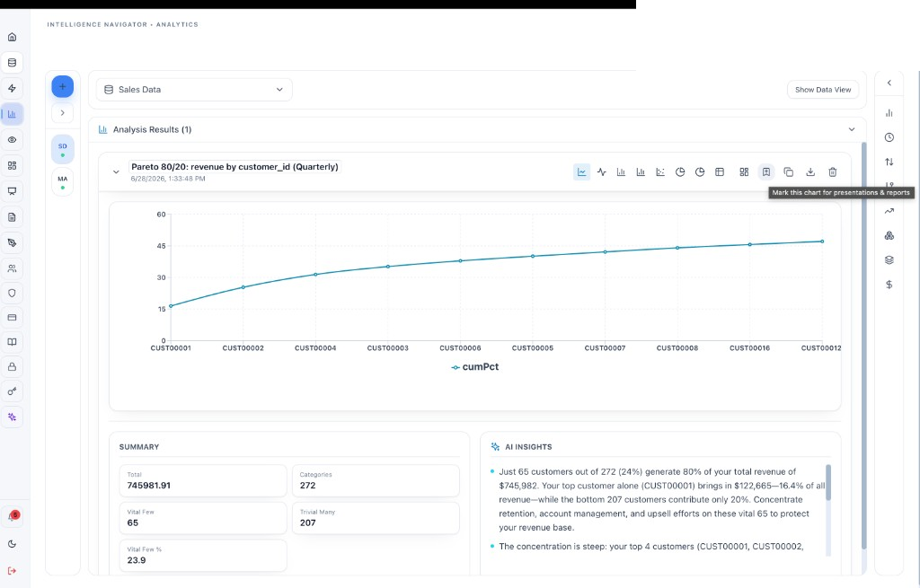Select the MA dataset avatar
This screenshot has height=588, width=920.
coord(63,182)
